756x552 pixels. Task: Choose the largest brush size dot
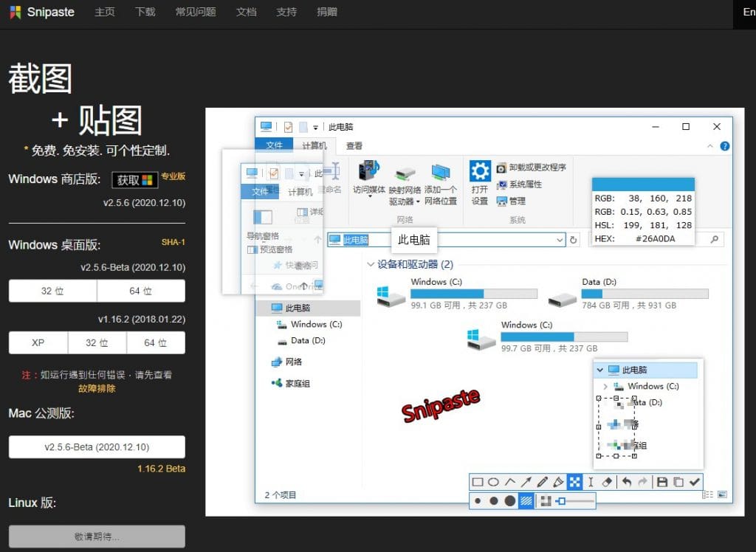[509, 501]
